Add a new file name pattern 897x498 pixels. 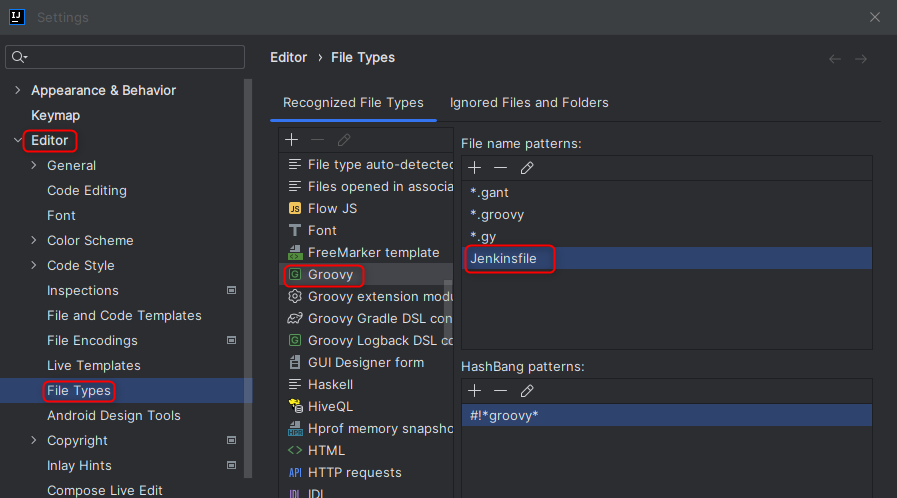coord(474,168)
